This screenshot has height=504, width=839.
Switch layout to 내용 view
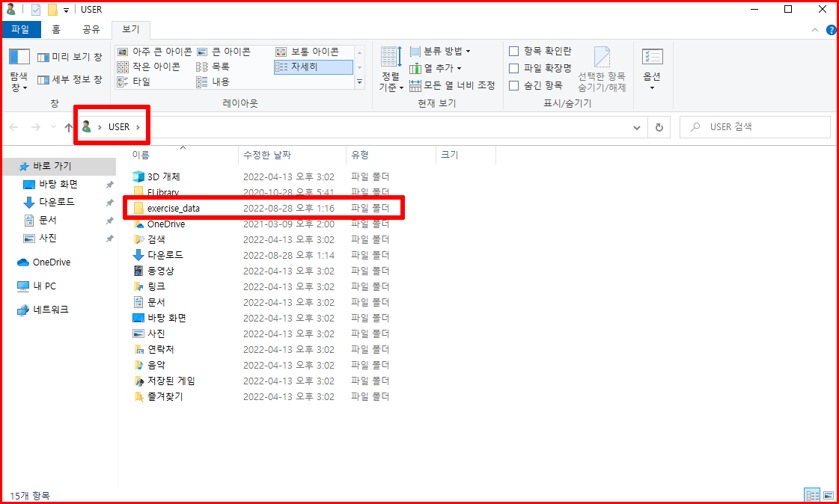[x=213, y=82]
